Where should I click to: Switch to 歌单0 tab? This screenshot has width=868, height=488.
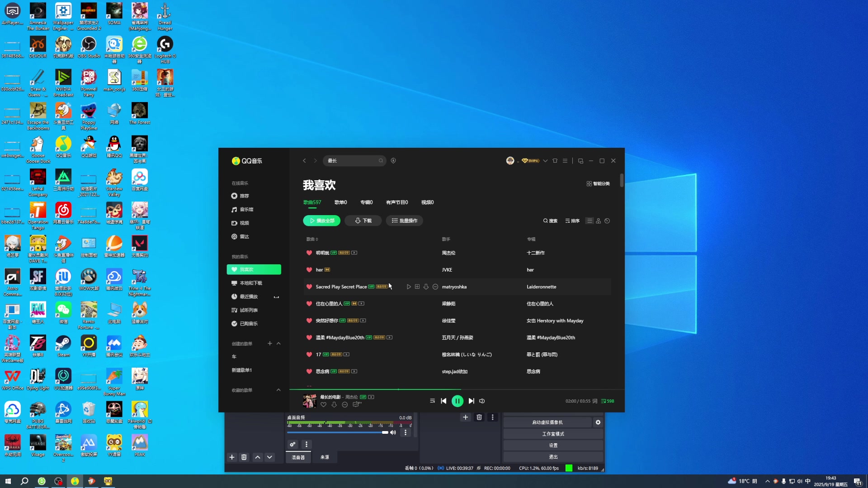[340, 202]
